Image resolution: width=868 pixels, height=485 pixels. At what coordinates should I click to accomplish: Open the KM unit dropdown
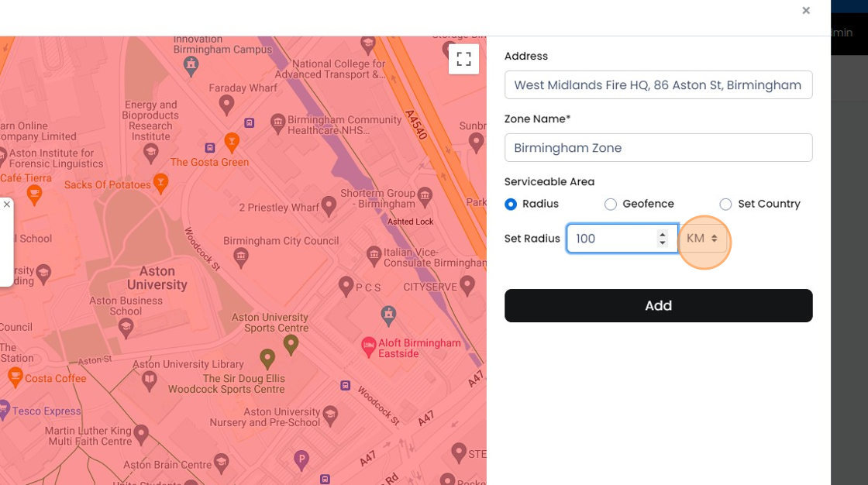702,239
